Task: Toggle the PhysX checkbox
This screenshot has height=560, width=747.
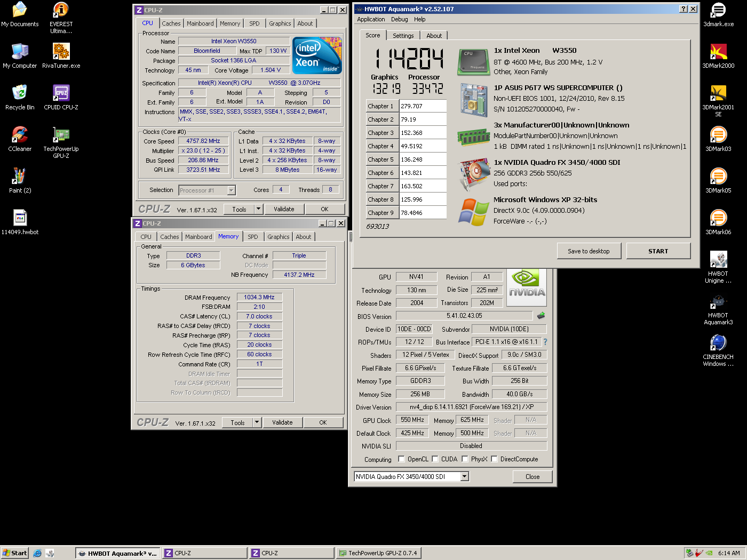Action: point(465,459)
